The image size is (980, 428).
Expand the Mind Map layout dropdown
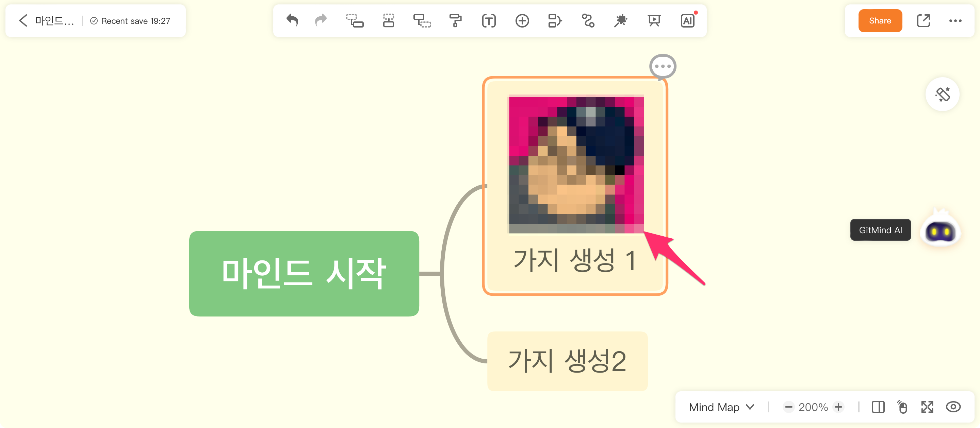[x=721, y=407]
